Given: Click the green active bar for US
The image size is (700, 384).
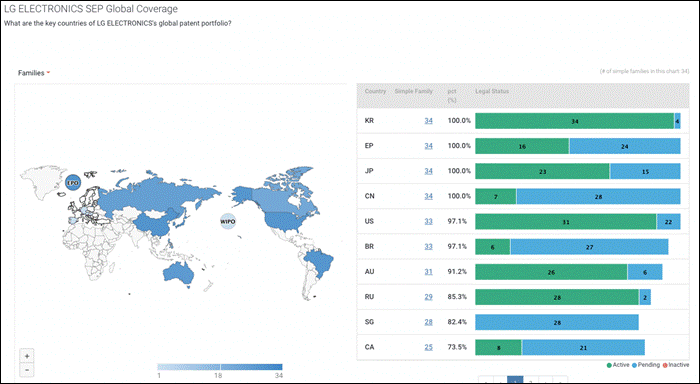Looking at the screenshot, I should click(566, 221).
